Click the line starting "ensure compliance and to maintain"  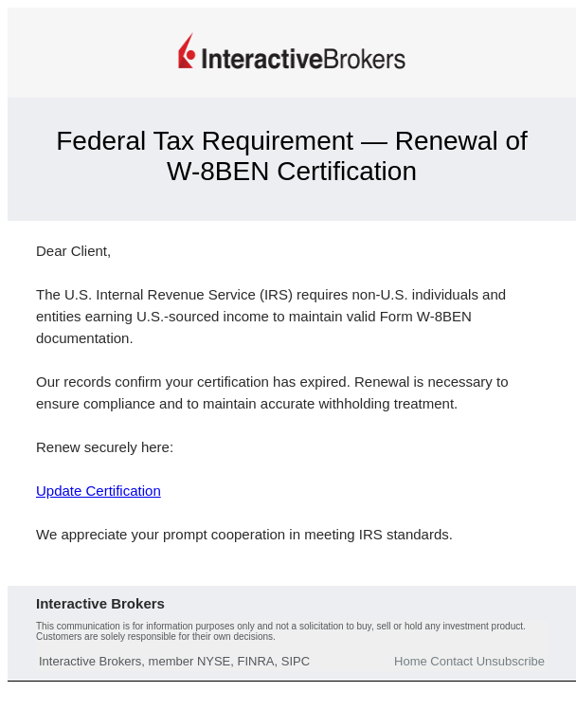point(246,404)
